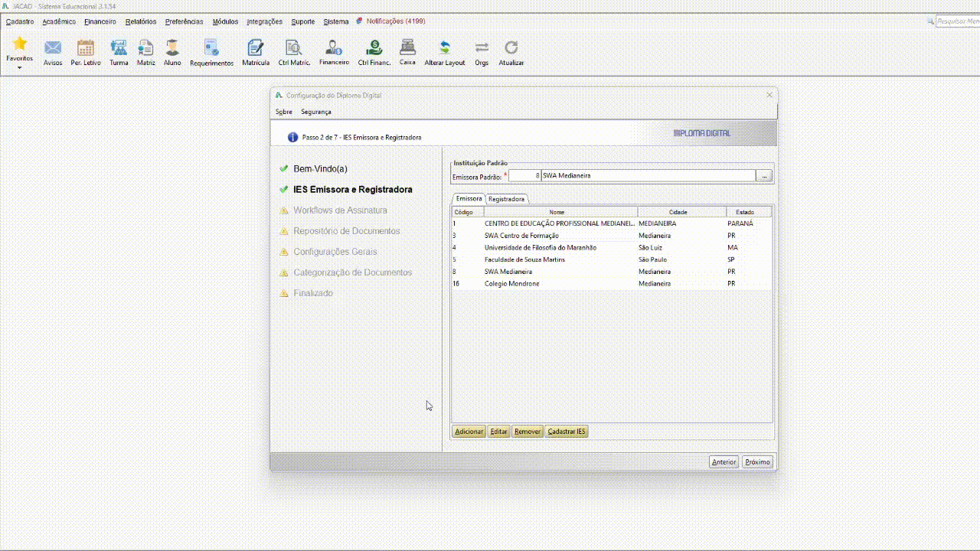Sort by Estado column header
Viewport: 980px width, 551px height.
[749, 212]
